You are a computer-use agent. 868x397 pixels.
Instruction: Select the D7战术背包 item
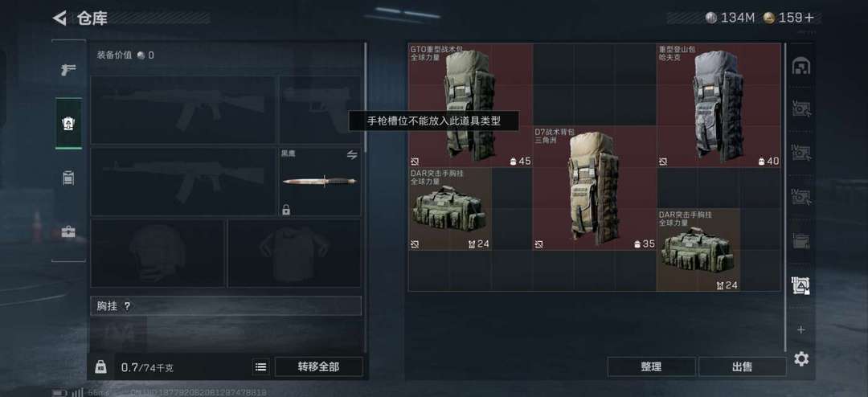[x=595, y=188]
